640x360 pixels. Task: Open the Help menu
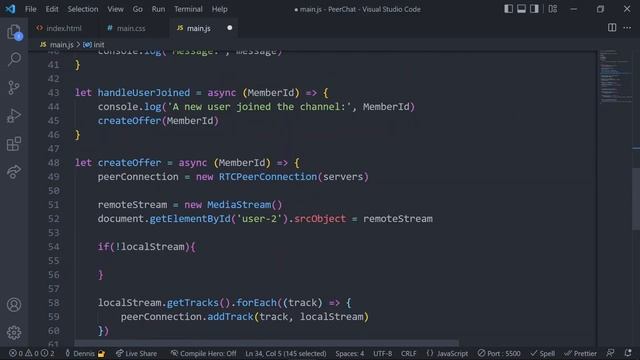220,9
